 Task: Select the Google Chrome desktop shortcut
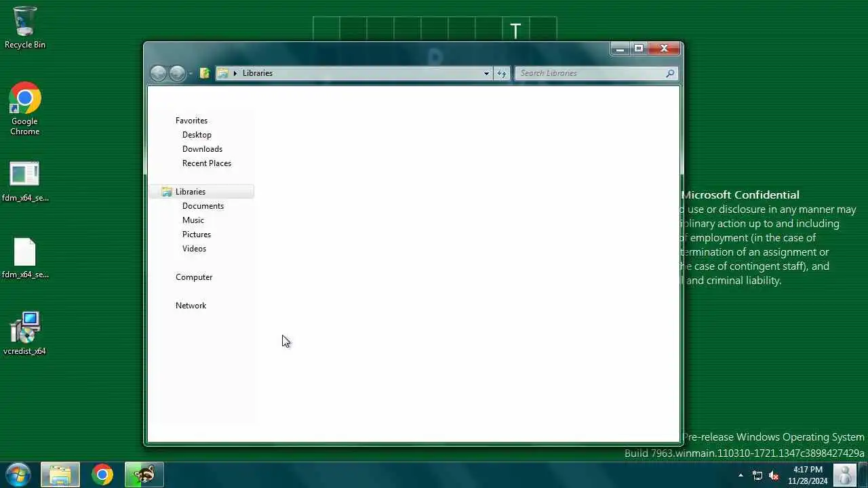tap(25, 109)
